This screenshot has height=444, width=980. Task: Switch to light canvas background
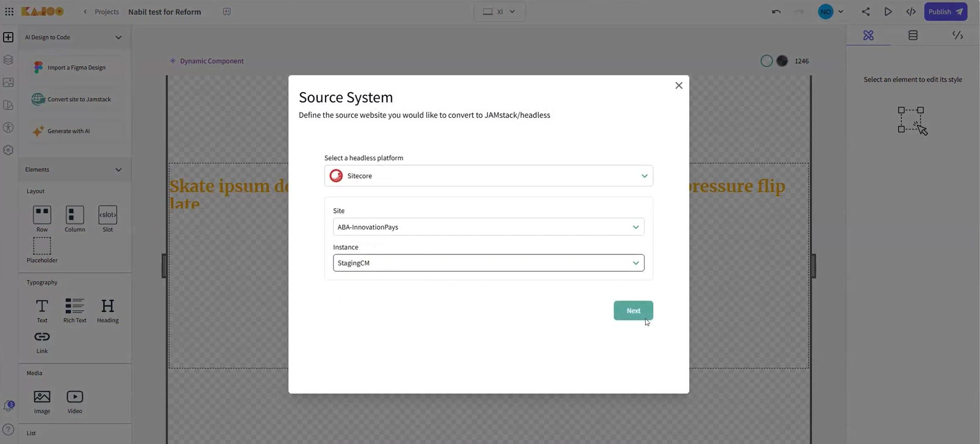point(766,61)
